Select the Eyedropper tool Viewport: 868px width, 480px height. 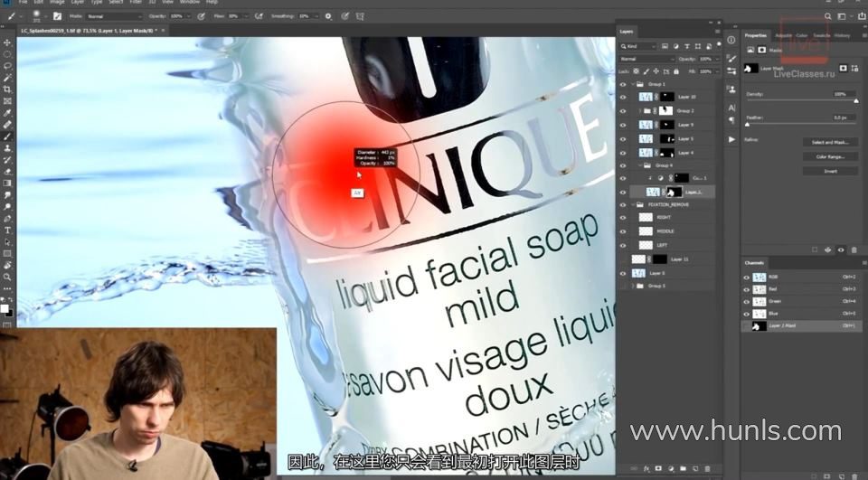pos(7,113)
